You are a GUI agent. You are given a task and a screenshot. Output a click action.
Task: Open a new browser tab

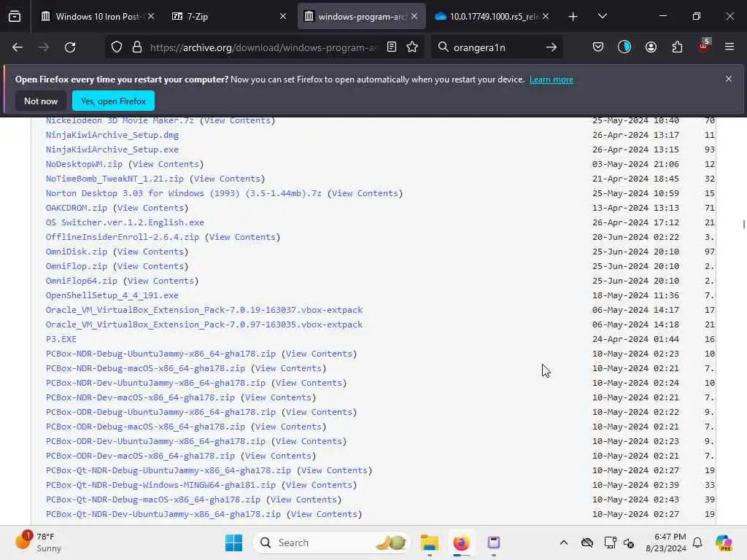pos(573,17)
